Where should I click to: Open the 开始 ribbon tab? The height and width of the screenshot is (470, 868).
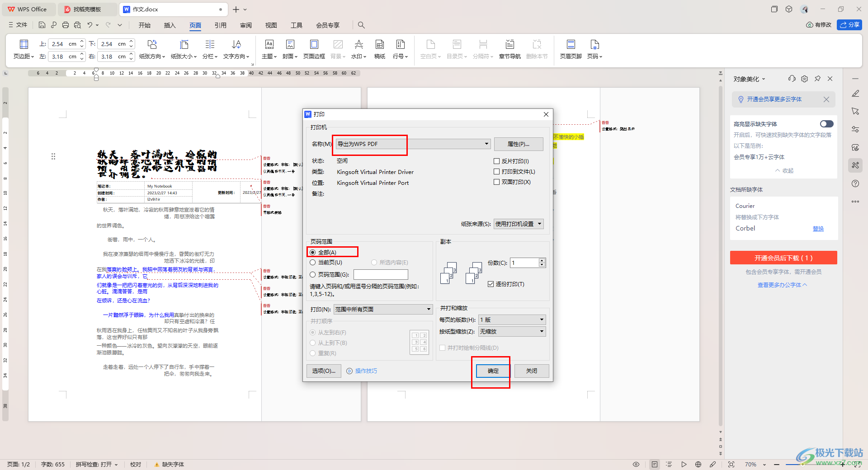(145, 25)
